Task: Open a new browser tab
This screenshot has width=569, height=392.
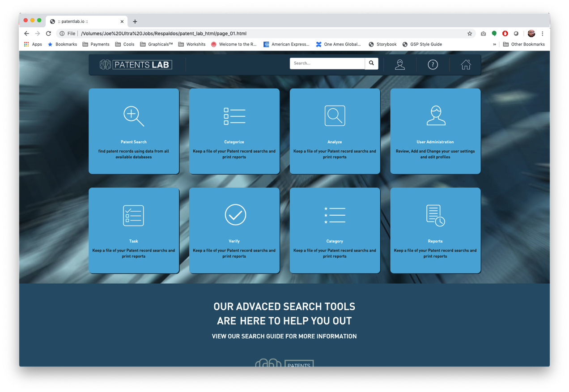Action: (x=135, y=21)
